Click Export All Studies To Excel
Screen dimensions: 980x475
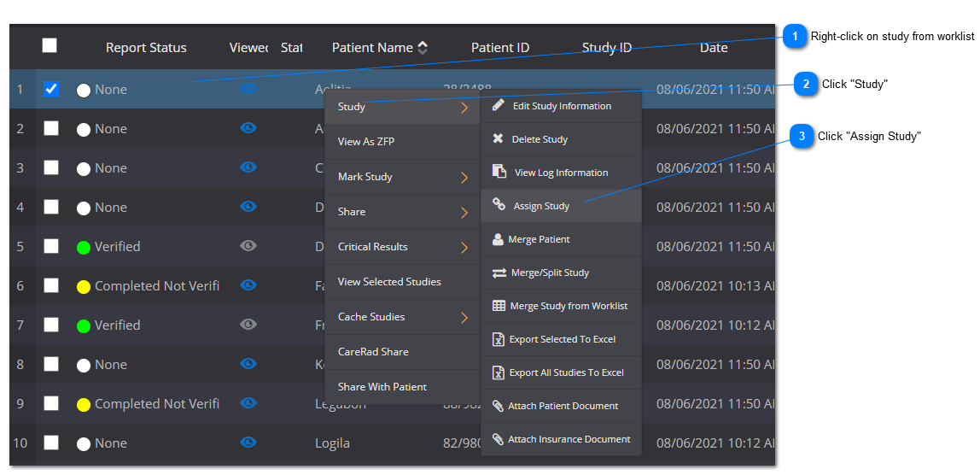click(x=566, y=372)
